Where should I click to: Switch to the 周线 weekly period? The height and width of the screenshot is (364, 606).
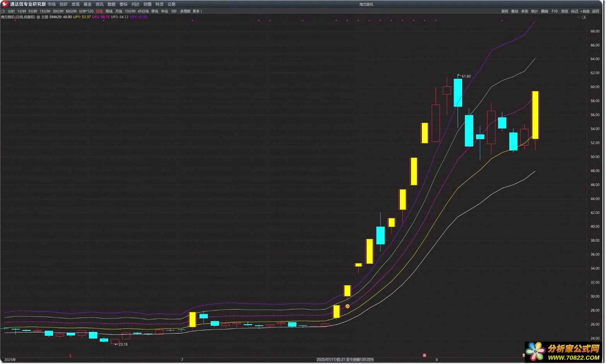tap(109, 11)
